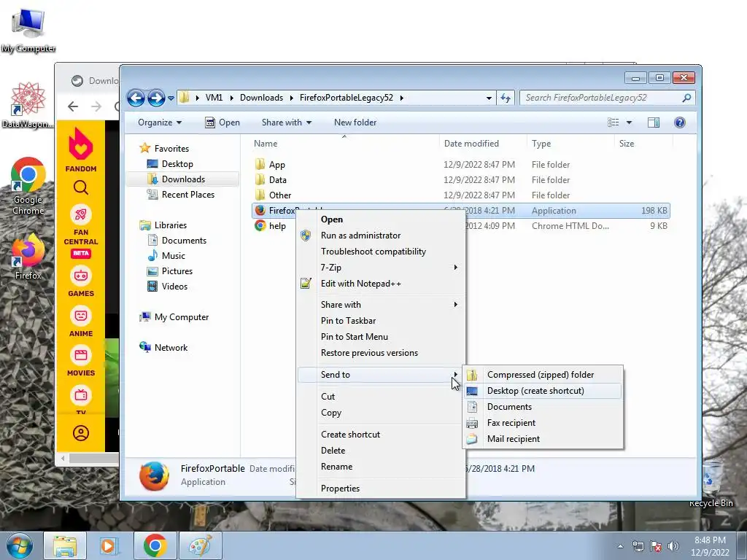This screenshot has width=747, height=560.
Task: Click the Open toolbar button
Action: pyautogui.click(x=222, y=122)
